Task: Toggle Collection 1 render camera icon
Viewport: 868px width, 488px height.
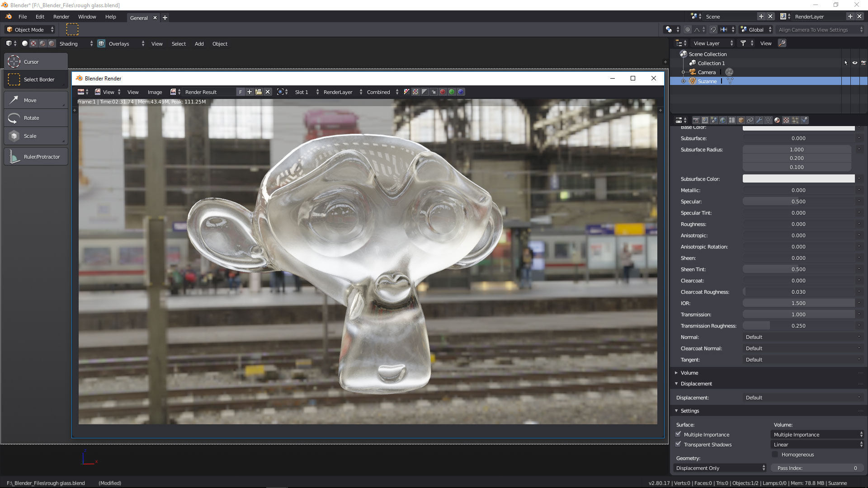Action: tap(863, 63)
